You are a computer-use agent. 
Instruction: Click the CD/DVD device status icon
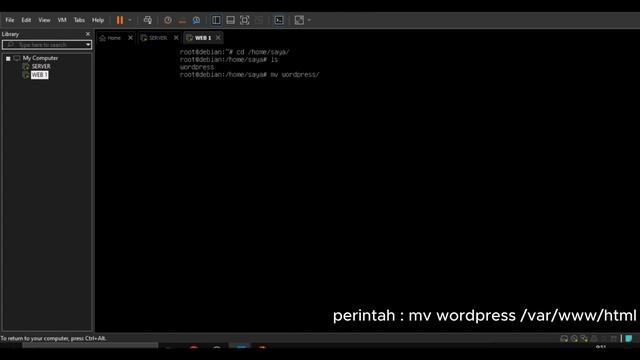[x=574, y=339]
